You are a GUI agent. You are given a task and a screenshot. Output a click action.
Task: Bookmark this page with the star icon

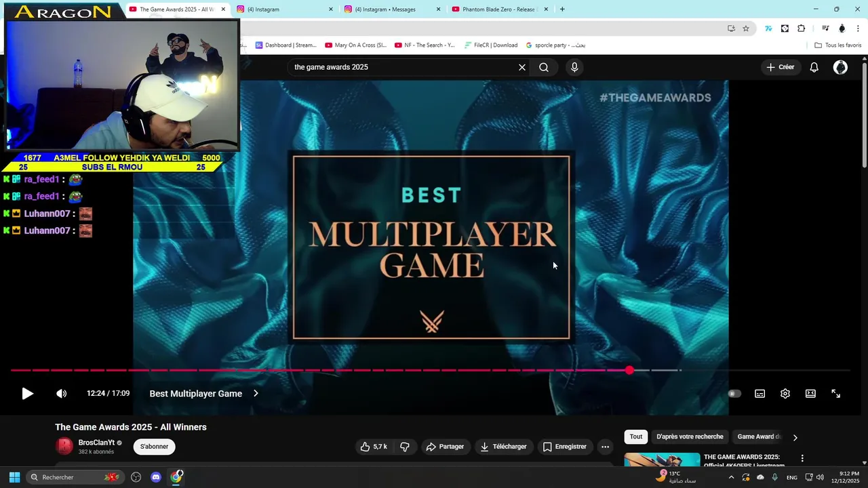[x=746, y=28]
